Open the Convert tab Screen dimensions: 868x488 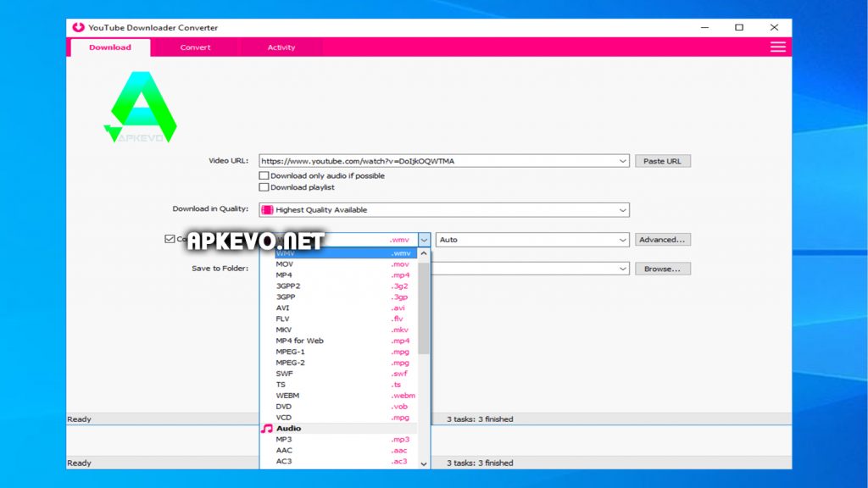click(195, 47)
